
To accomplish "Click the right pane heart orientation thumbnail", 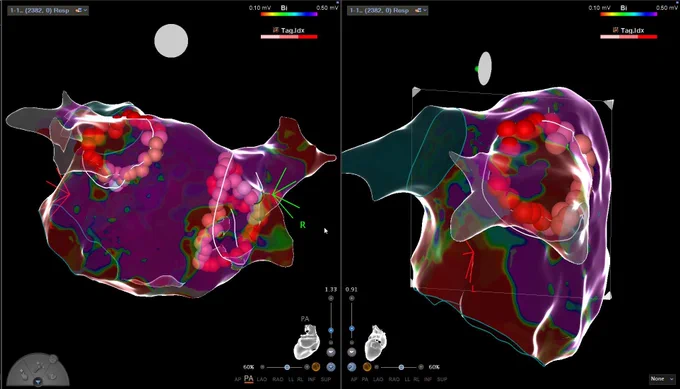I will click(x=376, y=343).
